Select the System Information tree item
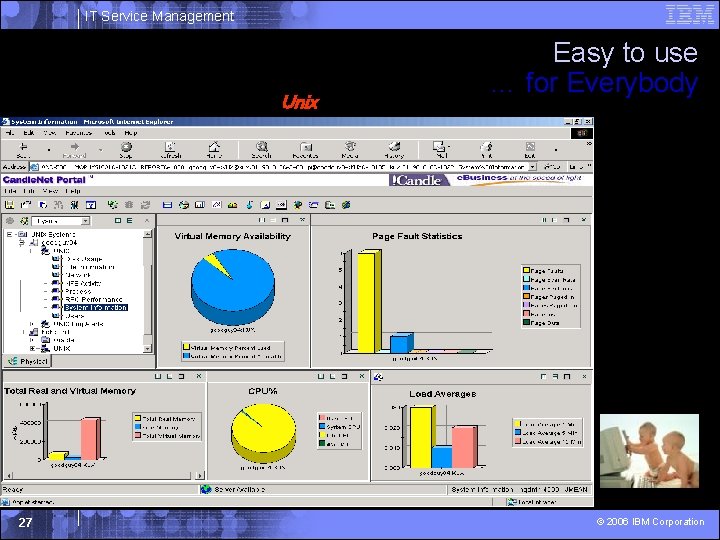The image size is (720, 540). tap(96, 308)
